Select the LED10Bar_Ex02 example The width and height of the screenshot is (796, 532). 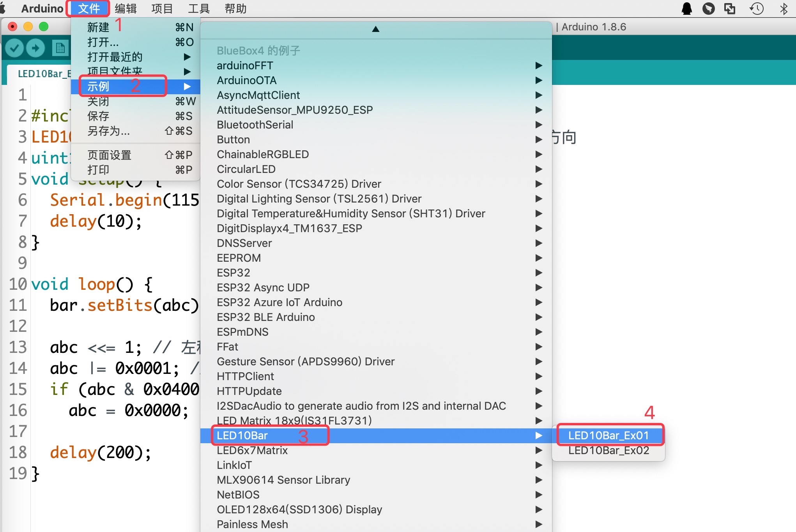click(x=608, y=451)
